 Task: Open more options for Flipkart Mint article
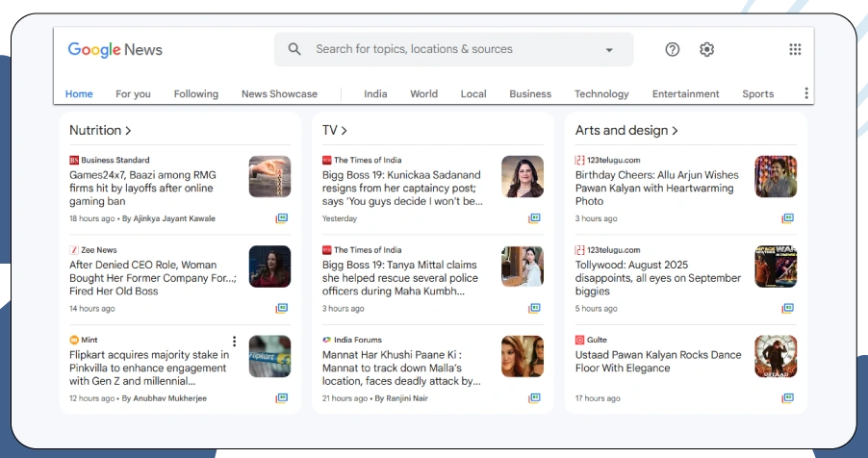click(x=234, y=342)
